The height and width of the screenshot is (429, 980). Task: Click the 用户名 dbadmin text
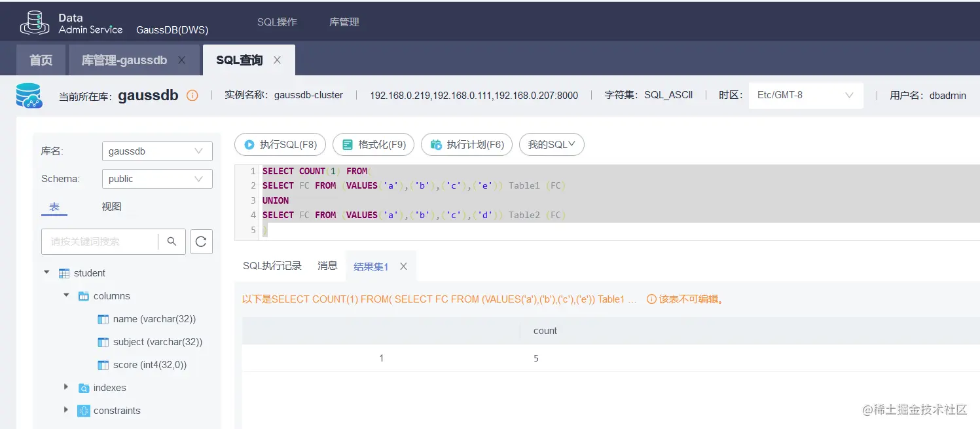coord(928,96)
